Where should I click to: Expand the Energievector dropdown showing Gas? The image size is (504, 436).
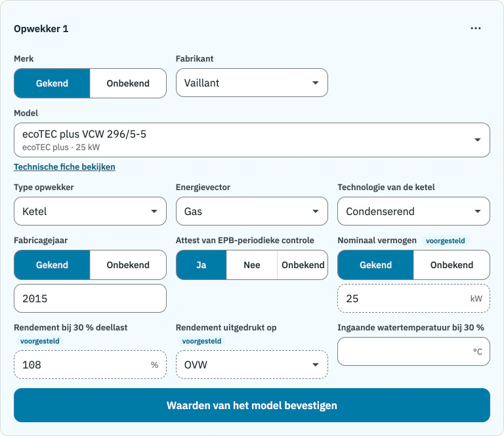click(x=252, y=211)
